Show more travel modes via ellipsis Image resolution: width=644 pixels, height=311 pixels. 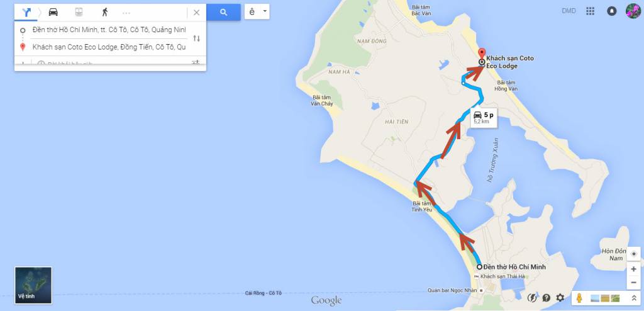pyautogui.click(x=126, y=13)
